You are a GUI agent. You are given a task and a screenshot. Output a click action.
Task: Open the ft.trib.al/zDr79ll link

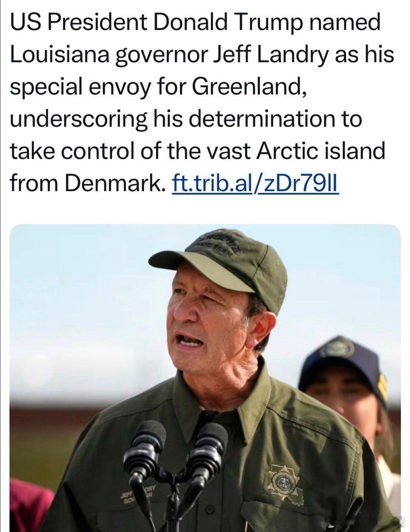[255, 183]
